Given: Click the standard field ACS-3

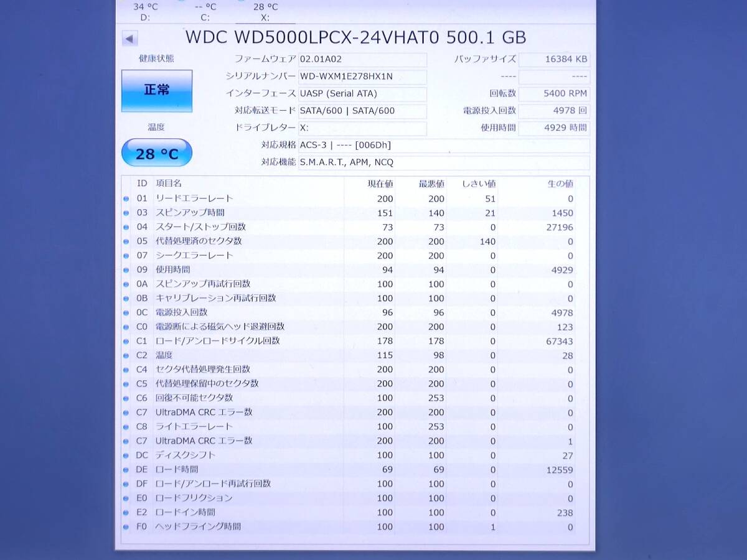Looking at the screenshot, I should tap(444, 146).
